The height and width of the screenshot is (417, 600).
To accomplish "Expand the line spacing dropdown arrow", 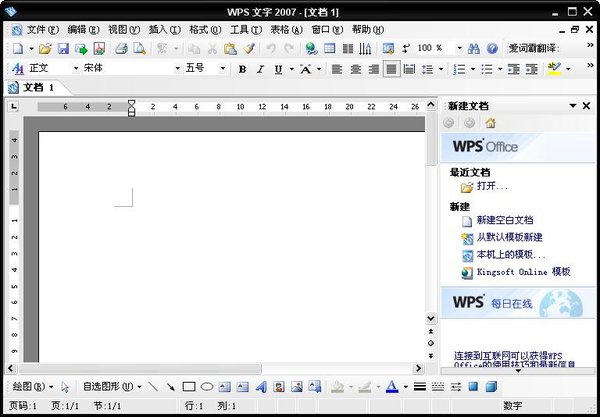I will 441,69.
